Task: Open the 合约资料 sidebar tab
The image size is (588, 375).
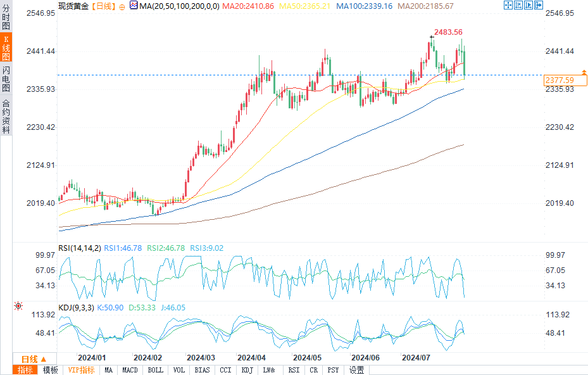Action: (x=6, y=117)
